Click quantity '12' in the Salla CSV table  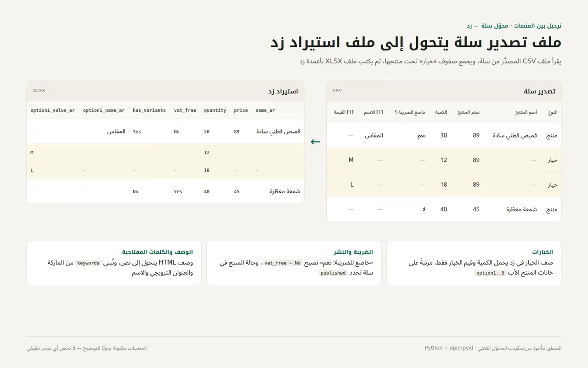coord(444,160)
